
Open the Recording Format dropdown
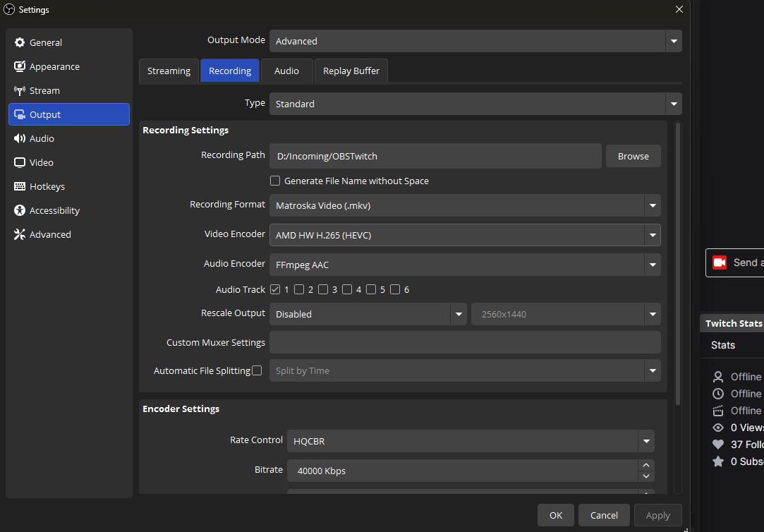click(x=652, y=206)
